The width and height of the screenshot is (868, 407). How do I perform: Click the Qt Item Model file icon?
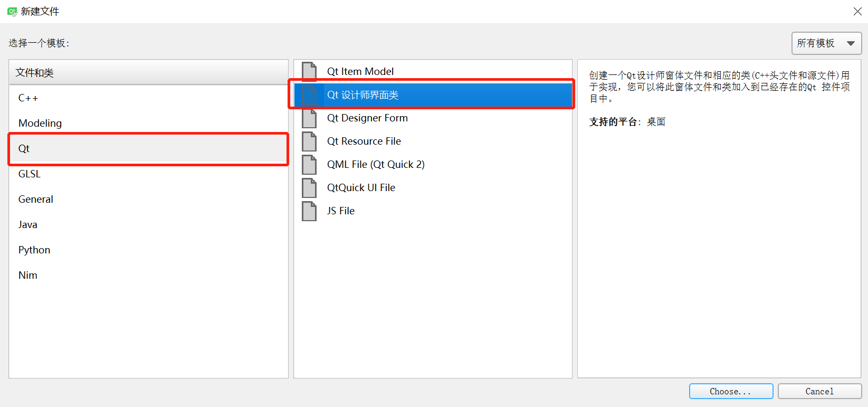coord(309,71)
